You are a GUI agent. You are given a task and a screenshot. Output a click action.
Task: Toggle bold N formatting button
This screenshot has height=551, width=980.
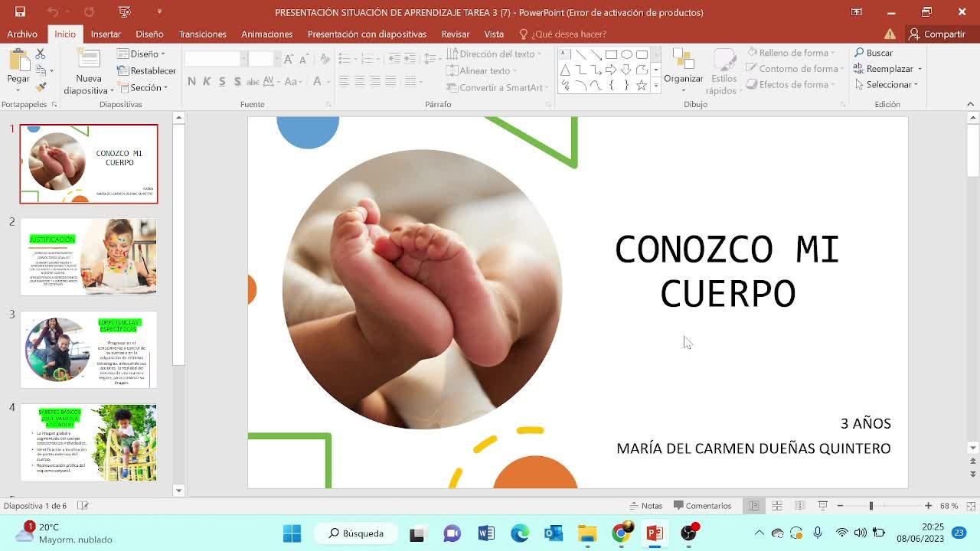[191, 81]
